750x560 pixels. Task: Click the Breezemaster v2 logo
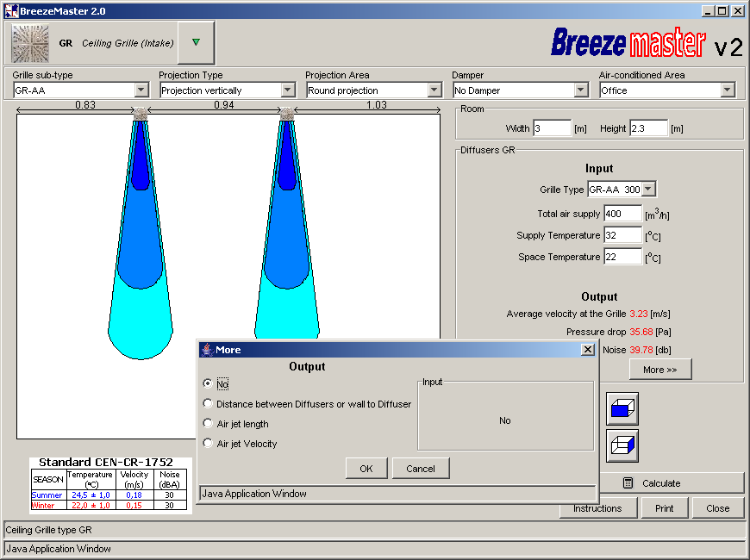coord(647,43)
